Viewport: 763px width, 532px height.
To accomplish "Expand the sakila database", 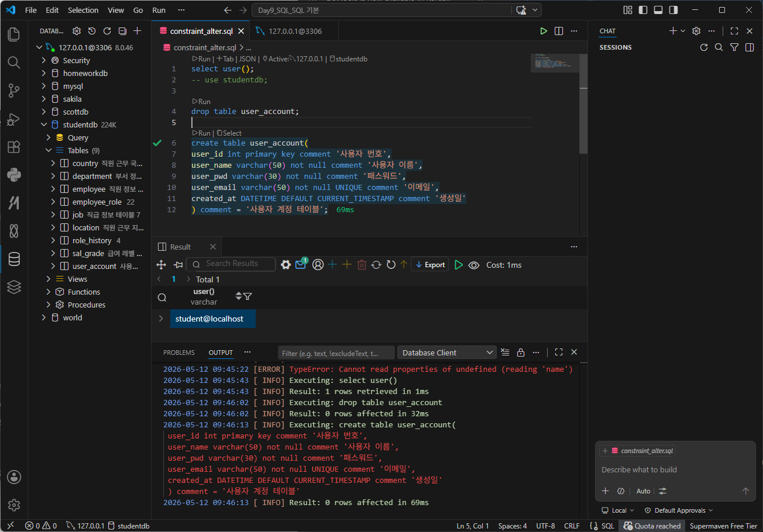I will pyautogui.click(x=44, y=99).
